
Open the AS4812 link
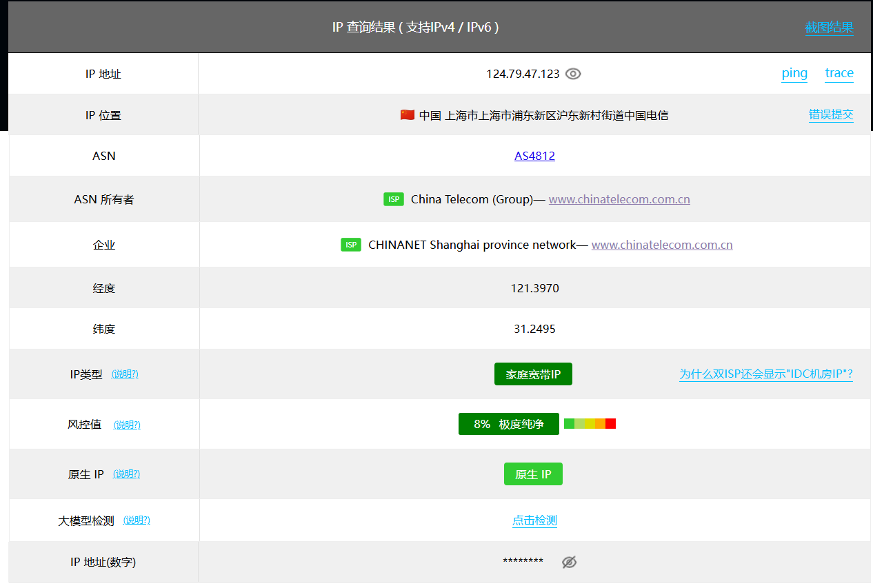click(x=534, y=156)
